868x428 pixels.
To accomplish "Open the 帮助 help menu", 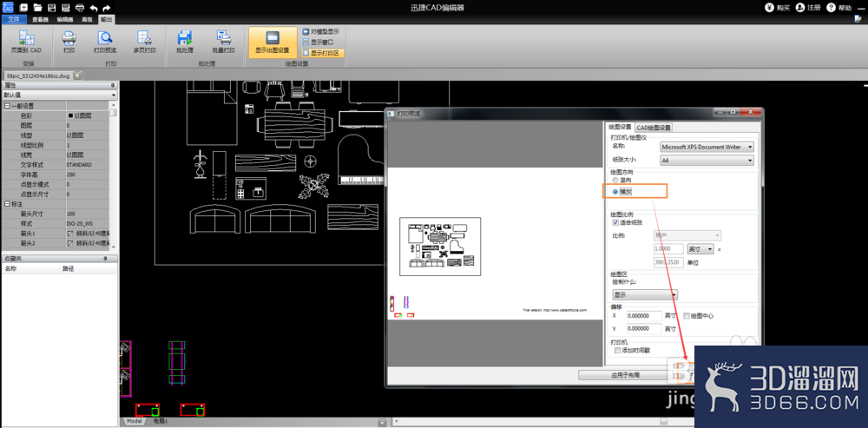I will pyautogui.click(x=838, y=8).
